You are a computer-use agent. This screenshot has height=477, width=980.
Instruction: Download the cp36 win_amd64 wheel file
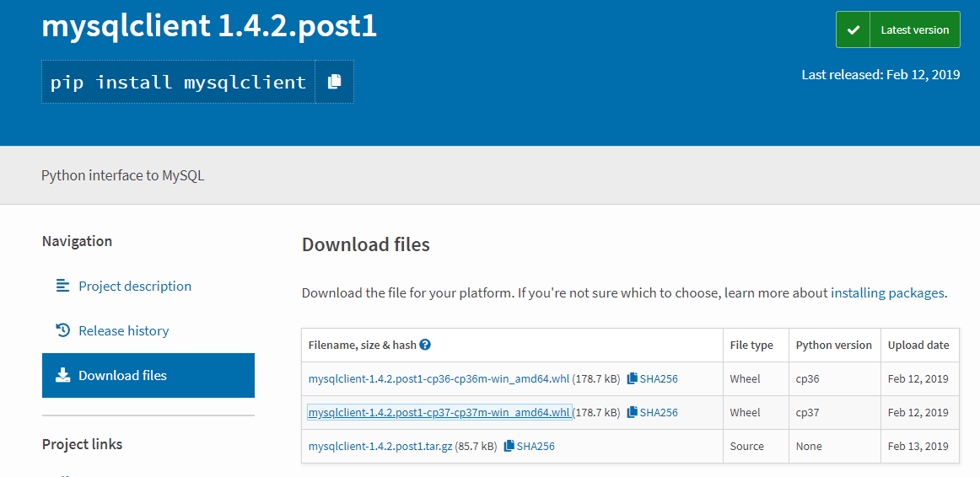click(439, 379)
